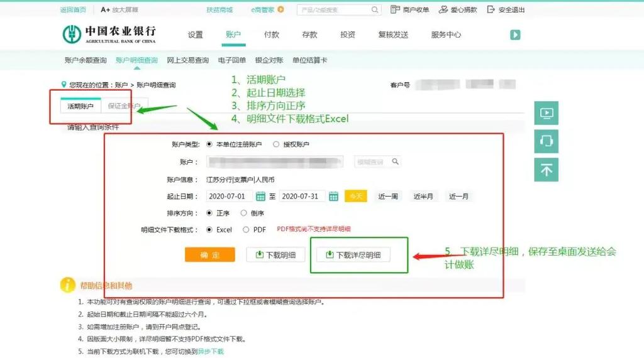Select PDF download format
644x358 pixels.
click(x=246, y=230)
